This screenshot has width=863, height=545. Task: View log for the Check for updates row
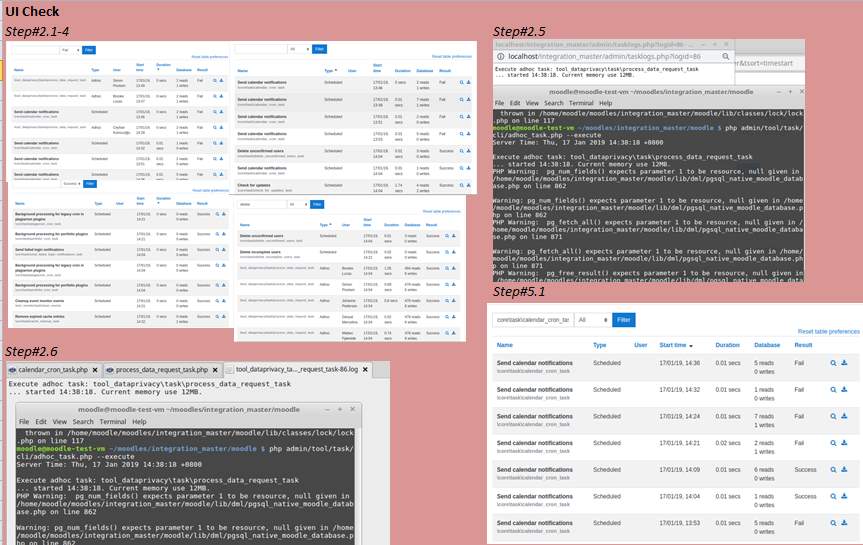pos(462,185)
